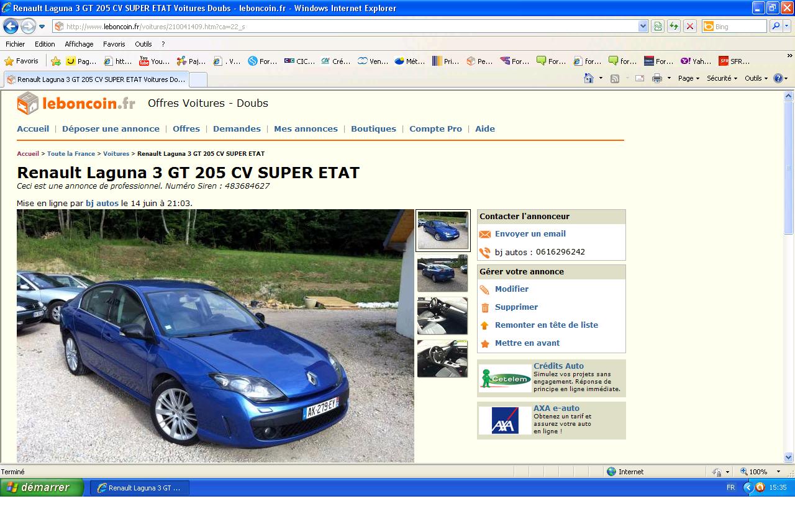Open the ? help menu
This screenshot has width=795, height=532.
tap(163, 44)
